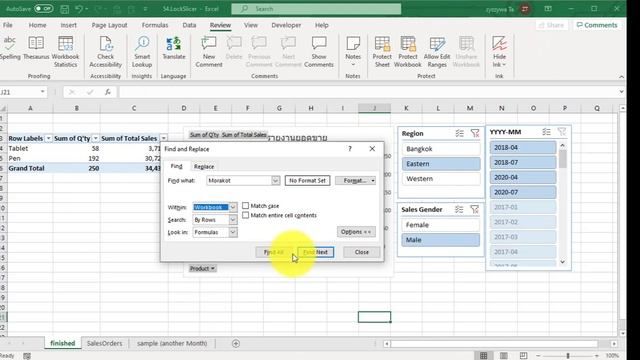Open the Search direction dropdown

tap(233, 220)
